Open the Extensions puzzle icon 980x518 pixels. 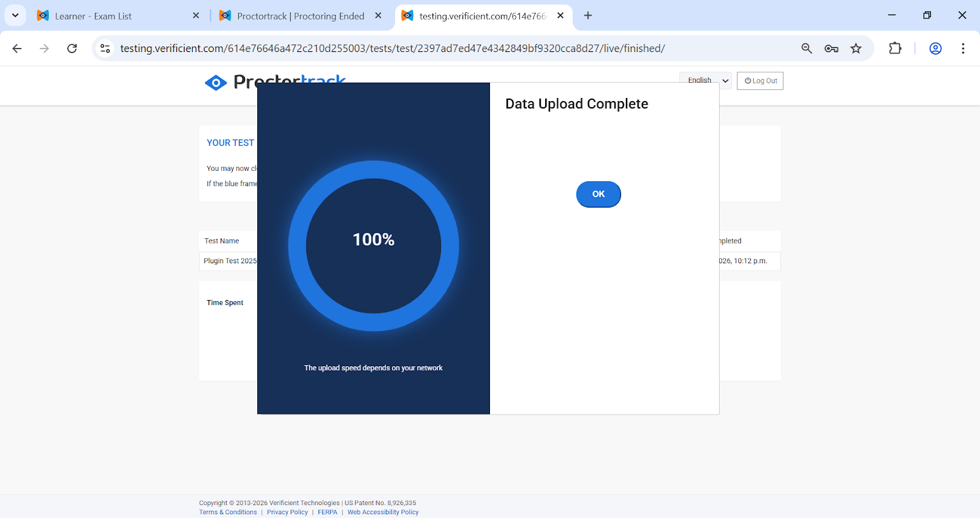coord(895,48)
